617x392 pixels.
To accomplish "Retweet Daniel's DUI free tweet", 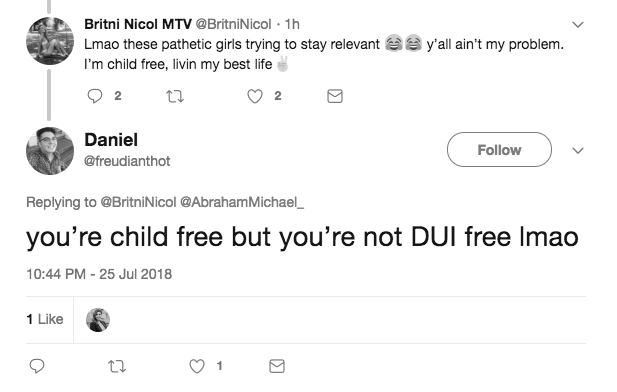I will [117, 366].
